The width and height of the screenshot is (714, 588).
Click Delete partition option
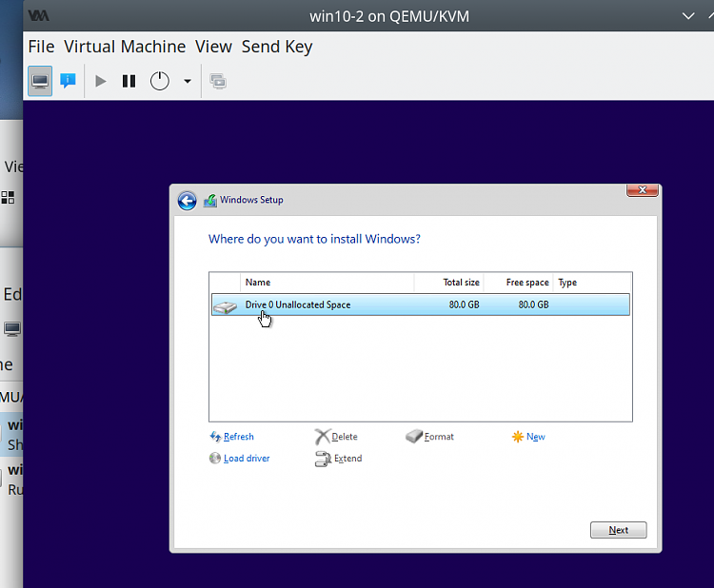tap(345, 437)
